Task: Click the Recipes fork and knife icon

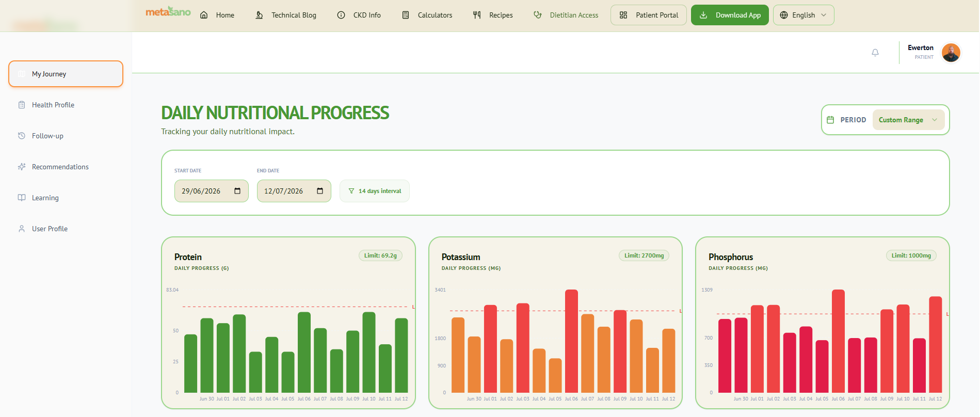Action: 477,15
